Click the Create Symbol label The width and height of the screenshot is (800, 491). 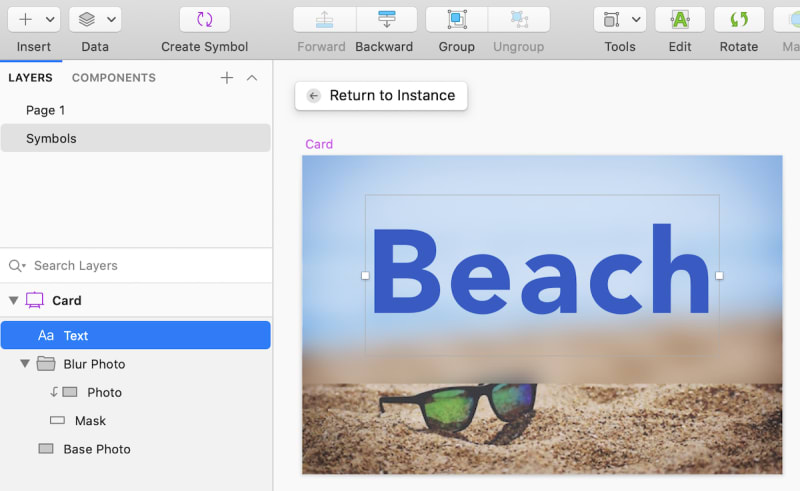[205, 47]
